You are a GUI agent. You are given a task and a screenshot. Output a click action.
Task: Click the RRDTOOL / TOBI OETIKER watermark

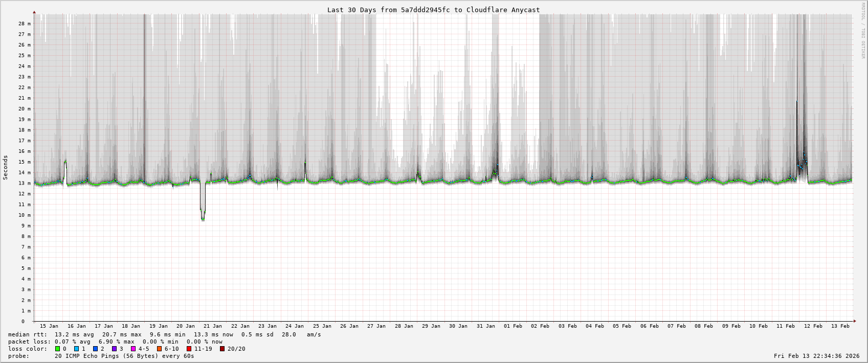tap(863, 31)
